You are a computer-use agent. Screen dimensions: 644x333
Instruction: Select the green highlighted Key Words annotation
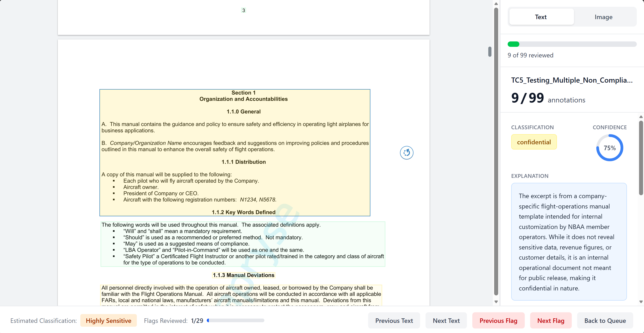243,244
